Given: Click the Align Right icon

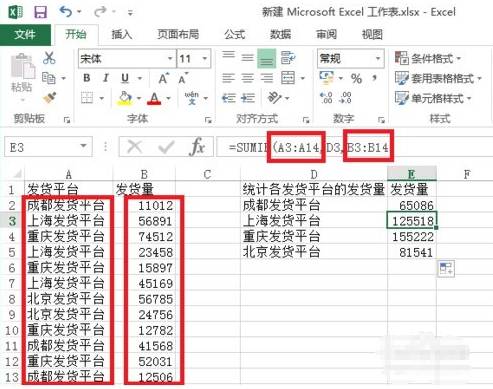Looking at the screenshot, I should pos(266,78).
